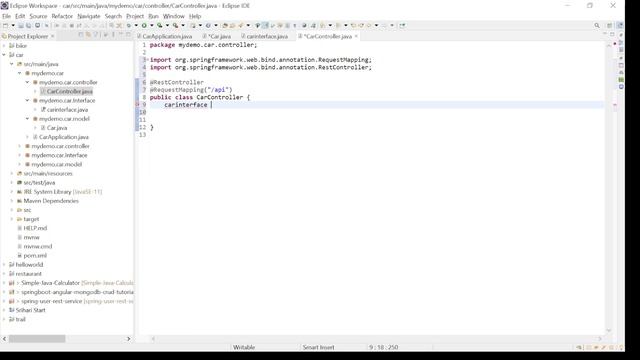This screenshot has width=640, height=360.
Task: Click the New Java Class icon
Action: tap(208, 25)
